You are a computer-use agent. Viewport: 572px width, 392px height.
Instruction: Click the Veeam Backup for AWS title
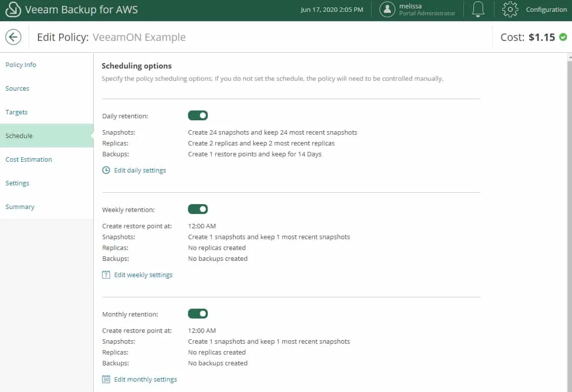(x=81, y=9)
